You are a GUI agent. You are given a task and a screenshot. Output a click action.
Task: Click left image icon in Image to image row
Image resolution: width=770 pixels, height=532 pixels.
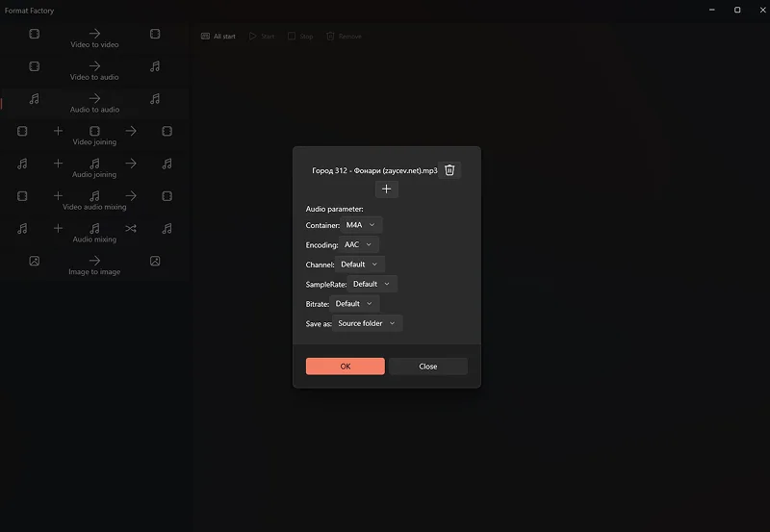tap(35, 261)
